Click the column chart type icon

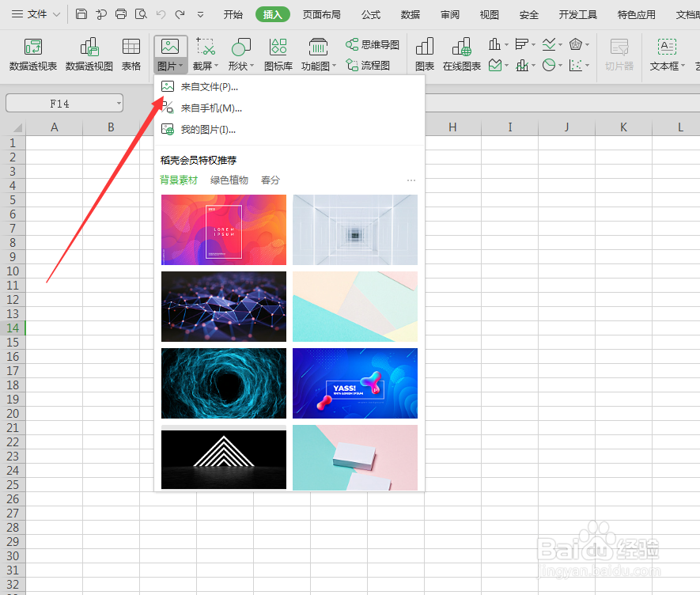tap(494, 44)
